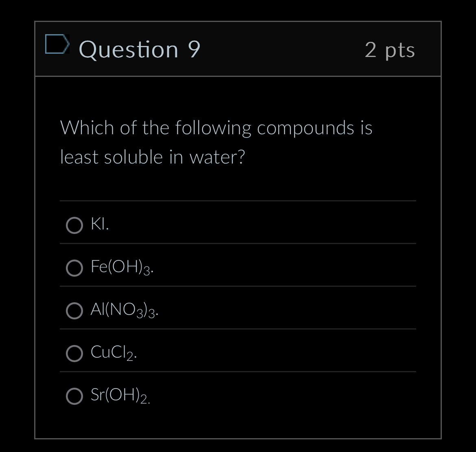
Task: Click the Sr(OH)2 answer label text
Action: click(x=121, y=395)
